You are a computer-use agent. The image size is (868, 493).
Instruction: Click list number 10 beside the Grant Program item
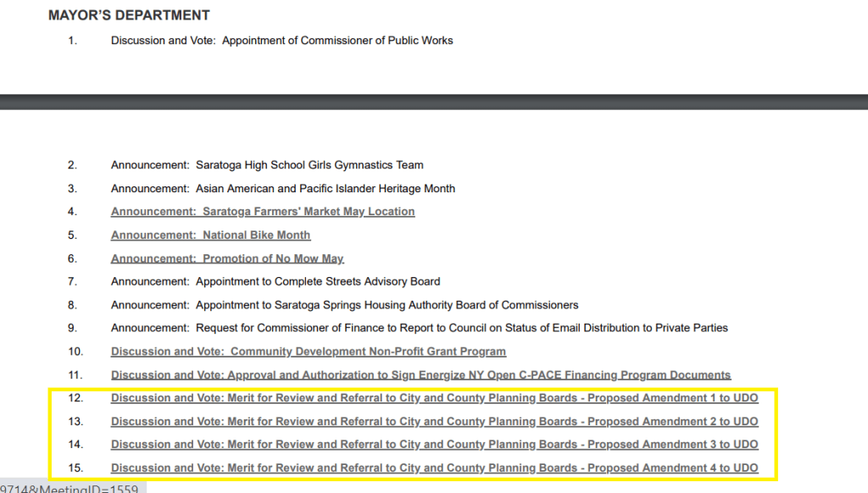[x=75, y=352]
